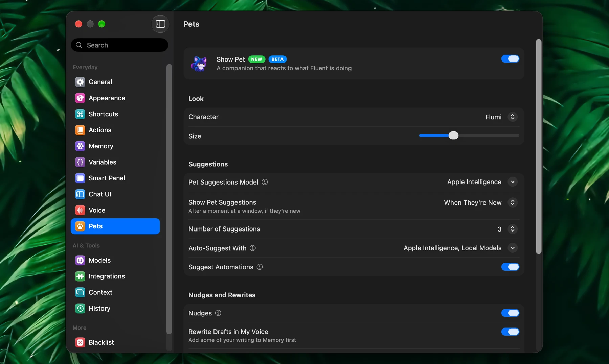
Task: Select the Context icon in sidebar
Action: point(80,292)
